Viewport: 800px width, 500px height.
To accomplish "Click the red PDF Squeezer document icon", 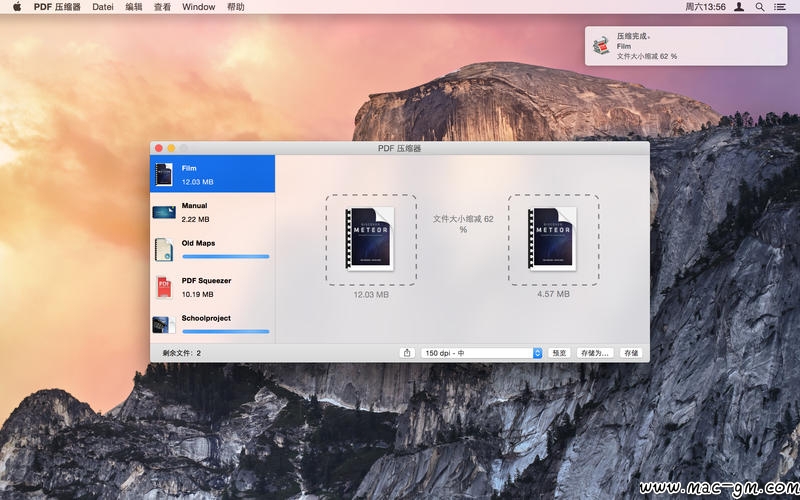I will [x=164, y=287].
